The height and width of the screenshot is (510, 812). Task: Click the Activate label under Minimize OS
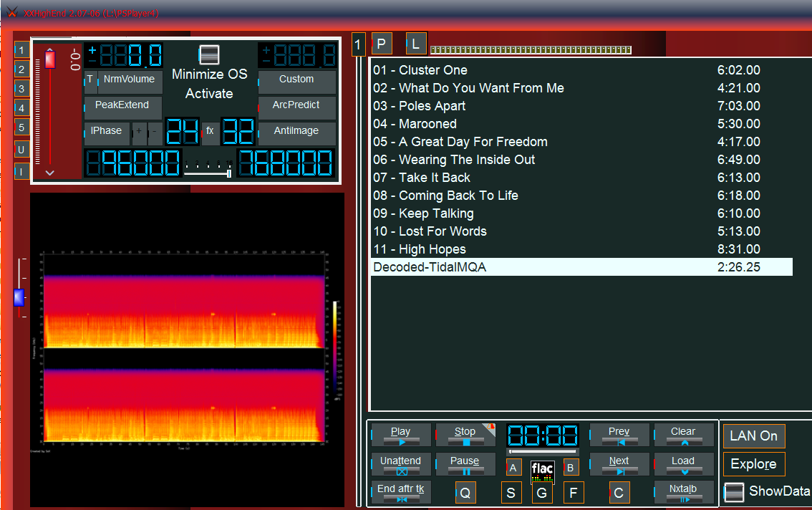point(209,93)
